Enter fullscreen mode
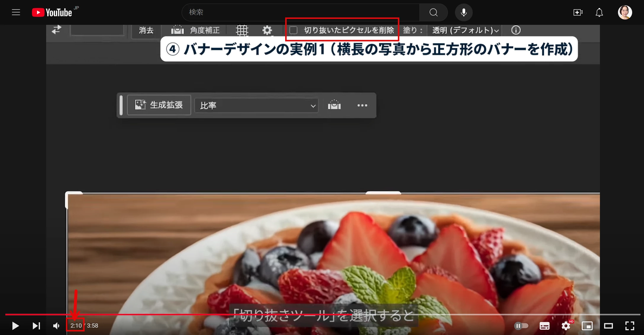Image resolution: width=644 pixels, height=335 pixels. (x=630, y=326)
